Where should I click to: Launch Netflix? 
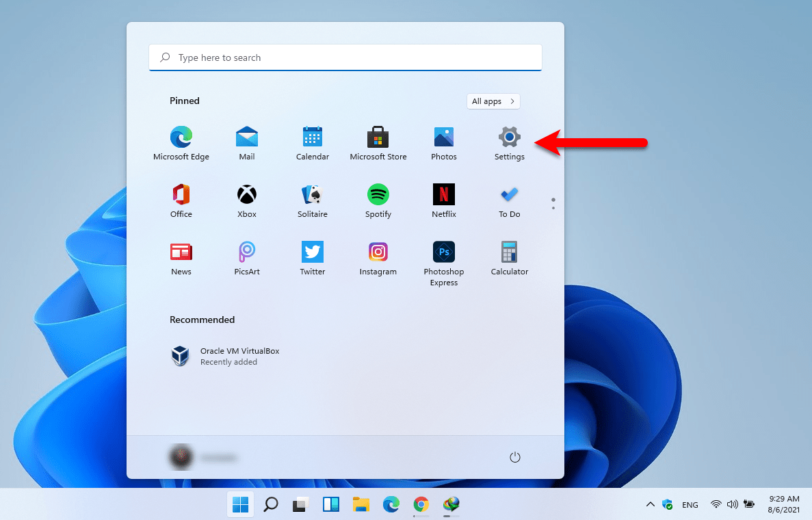click(444, 201)
